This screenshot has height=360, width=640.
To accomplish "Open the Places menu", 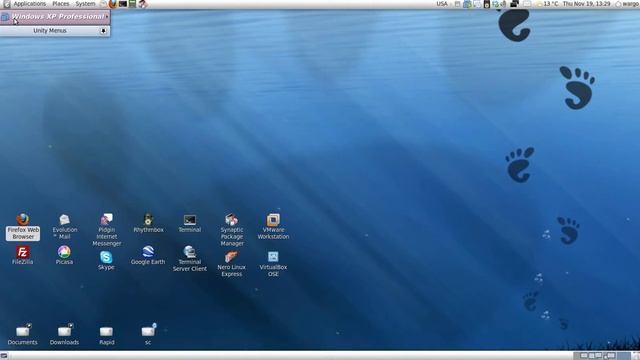I will click(x=60, y=4).
